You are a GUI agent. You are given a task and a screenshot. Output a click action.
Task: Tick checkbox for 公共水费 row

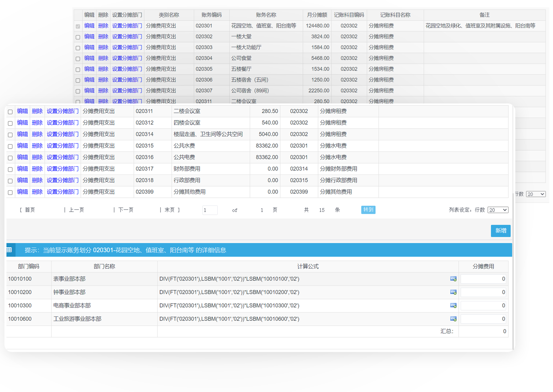(10, 146)
